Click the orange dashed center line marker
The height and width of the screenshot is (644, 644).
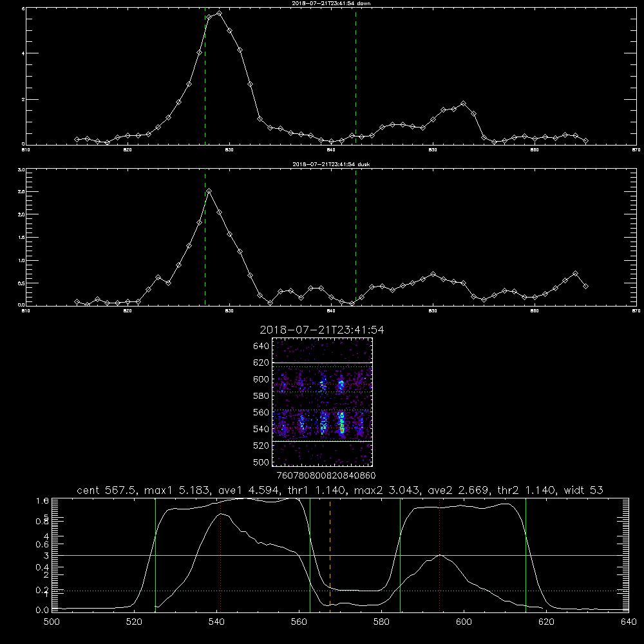coord(330,555)
